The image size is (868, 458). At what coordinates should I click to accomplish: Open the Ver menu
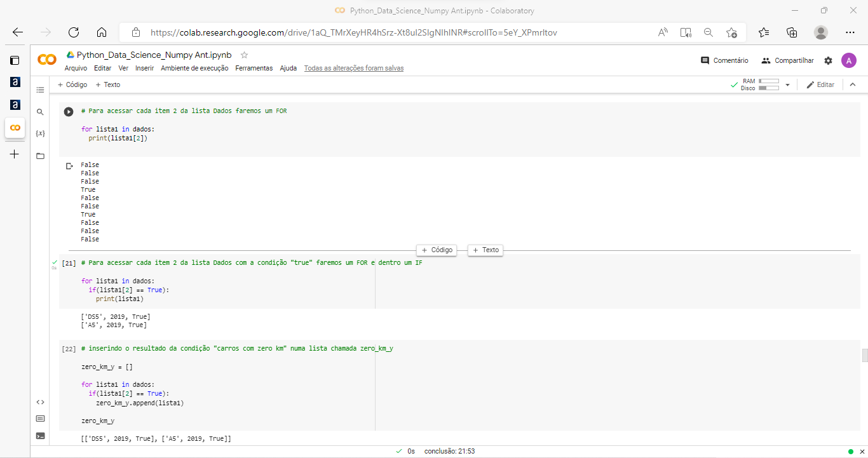click(123, 68)
